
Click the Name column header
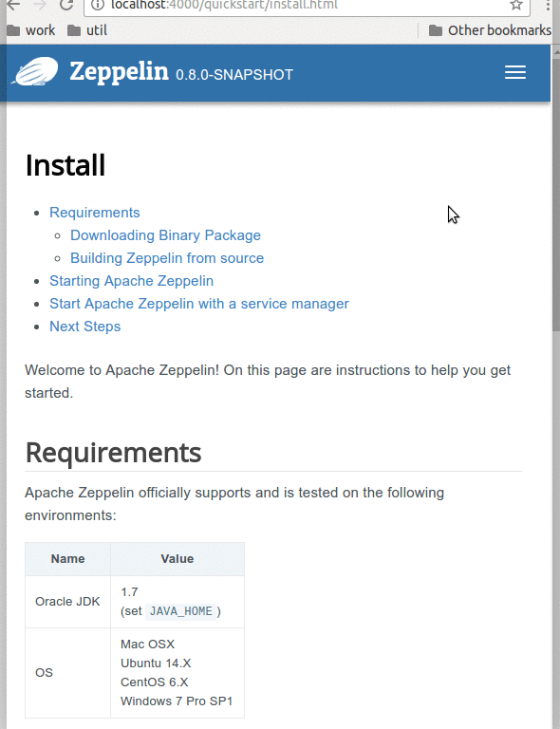click(67, 559)
